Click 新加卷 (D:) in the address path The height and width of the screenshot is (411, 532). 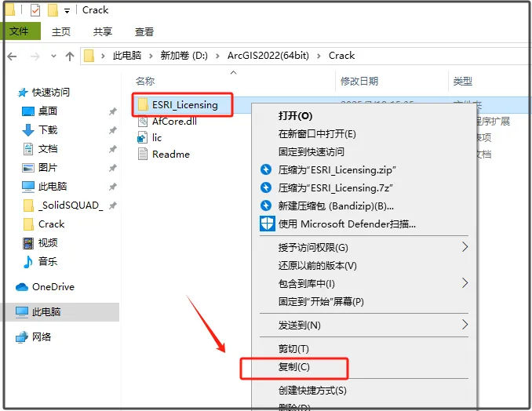pyautogui.click(x=184, y=56)
